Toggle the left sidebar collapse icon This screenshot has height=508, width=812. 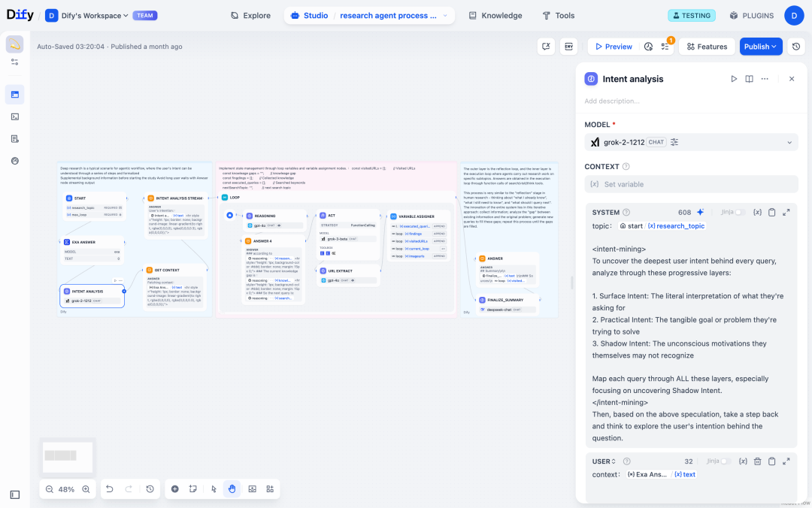pos(15,494)
